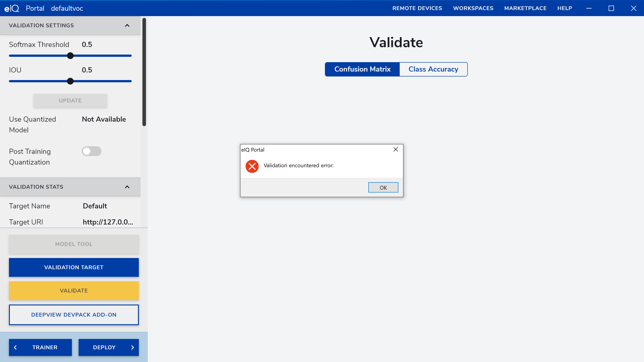Open the Validation Target button

(74, 267)
